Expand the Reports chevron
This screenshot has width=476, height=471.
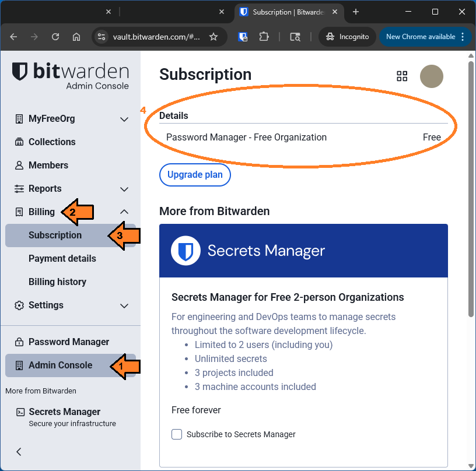pyautogui.click(x=124, y=189)
